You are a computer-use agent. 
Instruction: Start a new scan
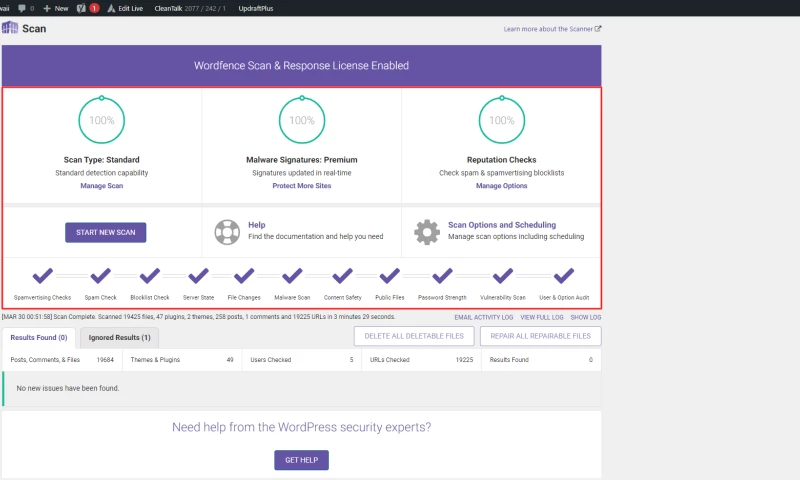[106, 232]
